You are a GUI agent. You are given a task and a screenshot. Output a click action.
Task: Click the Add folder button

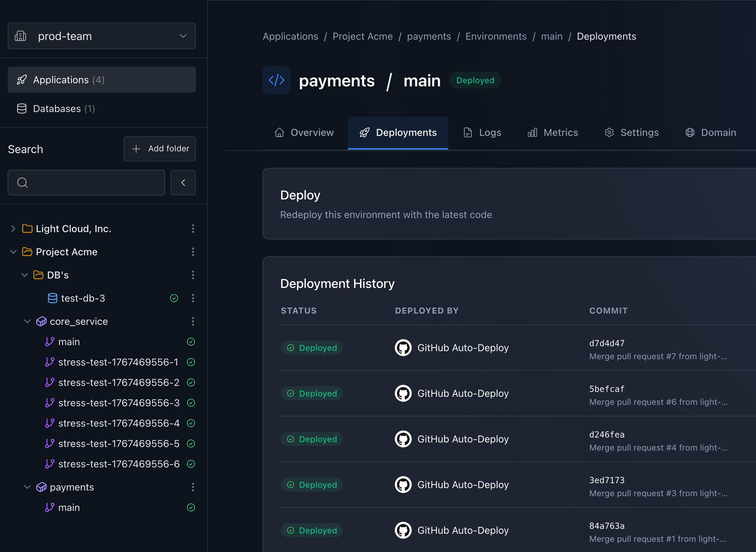[x=159, y=149]
